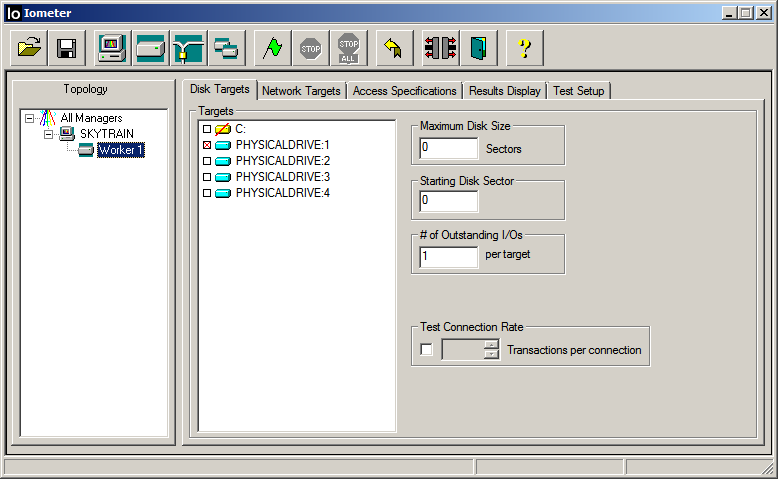Check the PHYSICALDRIVE:4 target checkbox
The width and height of the screenshot is (778, 479).
207,193
